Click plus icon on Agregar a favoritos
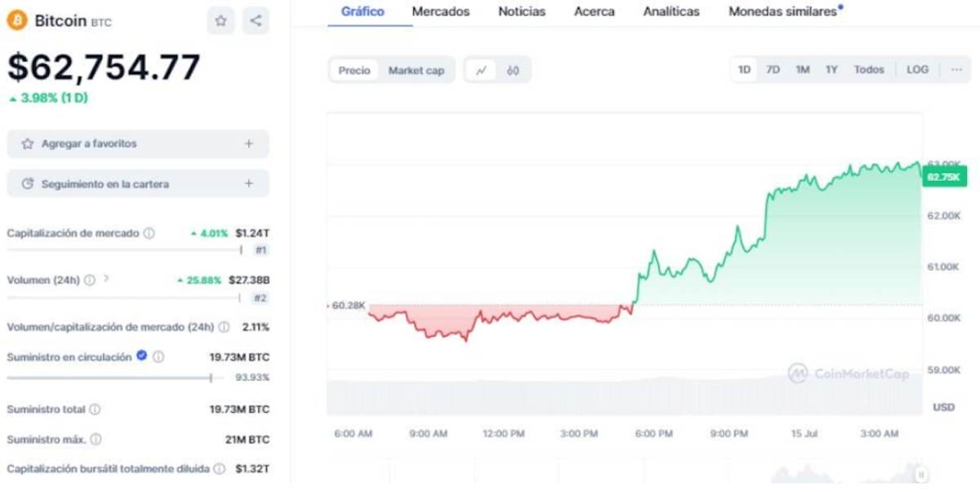 (248, 144)
